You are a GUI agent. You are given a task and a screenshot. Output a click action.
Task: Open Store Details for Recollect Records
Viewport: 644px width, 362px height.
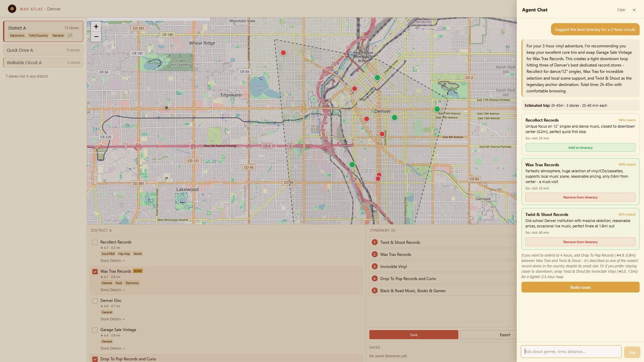[112, 261]
